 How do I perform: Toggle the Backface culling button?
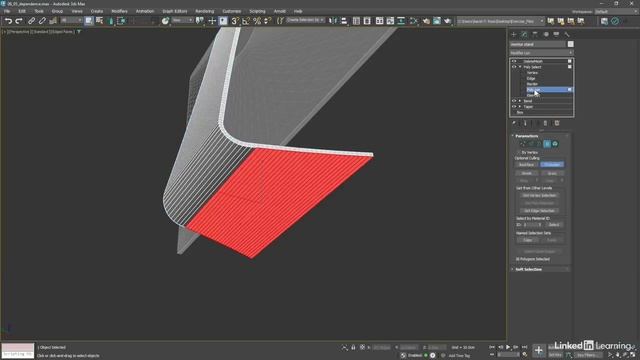(x=527, y=164)
